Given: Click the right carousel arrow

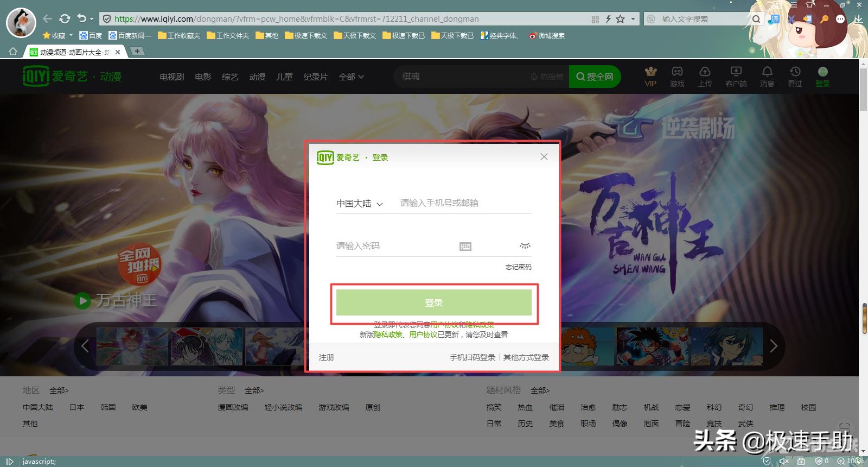Looking at the screenshot, I should [774, 346].
